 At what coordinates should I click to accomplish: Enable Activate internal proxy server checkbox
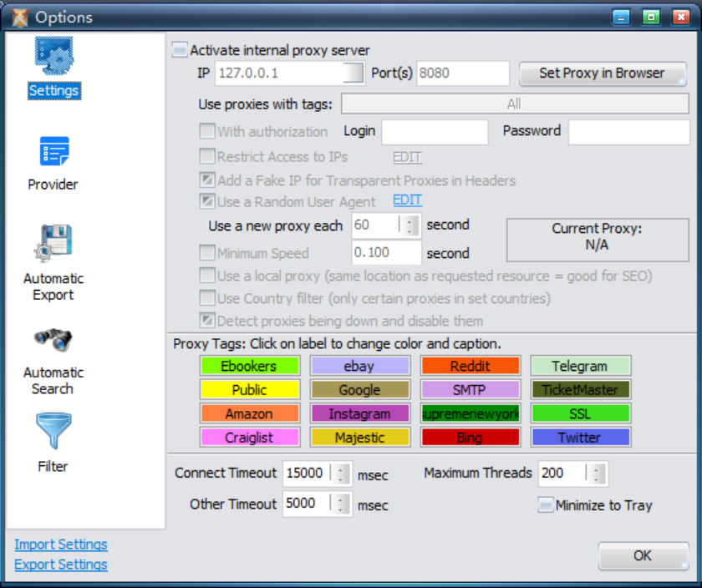[180, 49]
